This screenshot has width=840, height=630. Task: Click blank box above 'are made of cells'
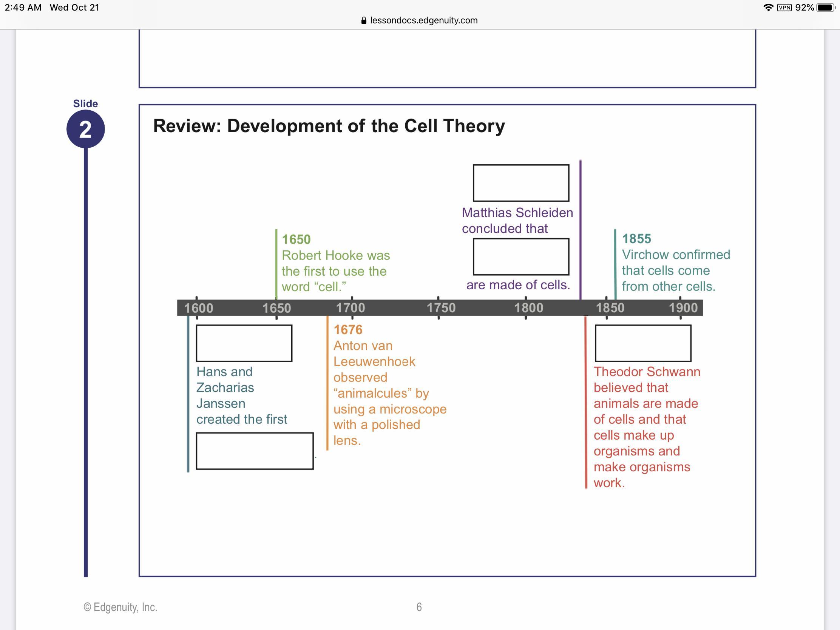click(520, 257)
